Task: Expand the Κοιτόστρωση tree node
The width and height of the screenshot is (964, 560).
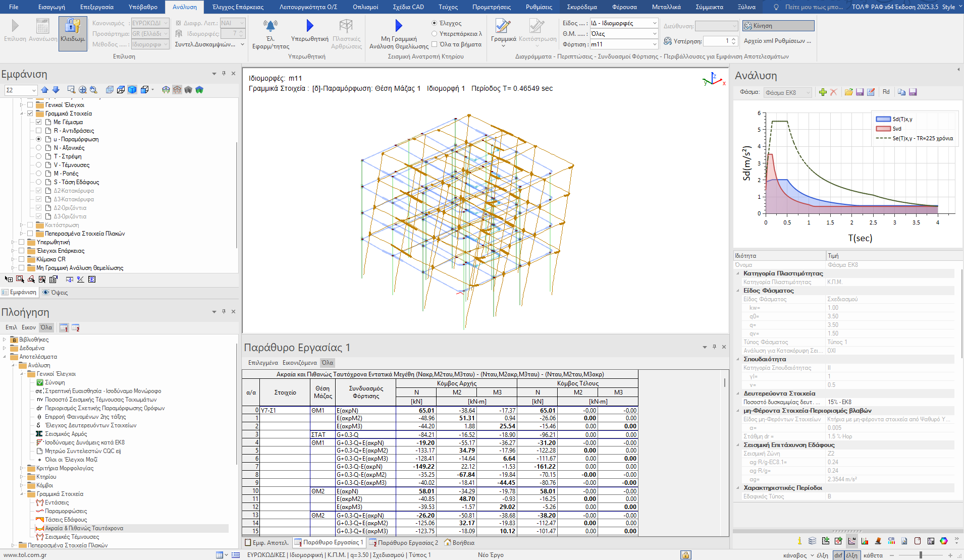Action: [x=22, y=225]
